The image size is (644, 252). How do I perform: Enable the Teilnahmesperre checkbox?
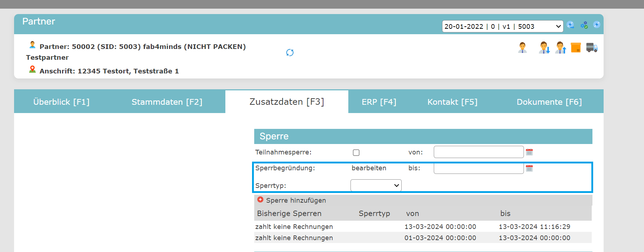[x=356, y=153]
